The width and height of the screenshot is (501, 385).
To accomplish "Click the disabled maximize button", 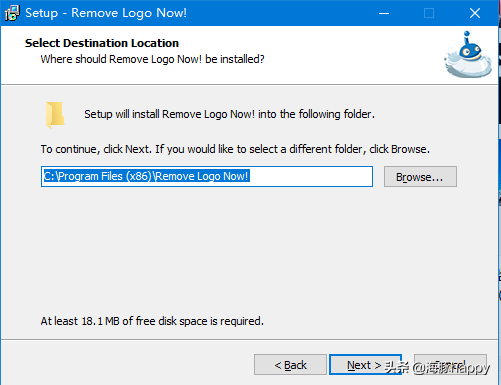I will pos(429,13).
